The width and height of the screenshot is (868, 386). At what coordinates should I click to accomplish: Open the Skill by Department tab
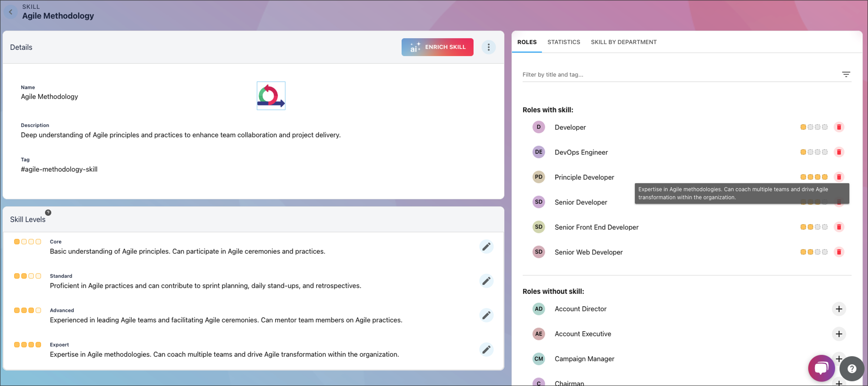[623, 42]
